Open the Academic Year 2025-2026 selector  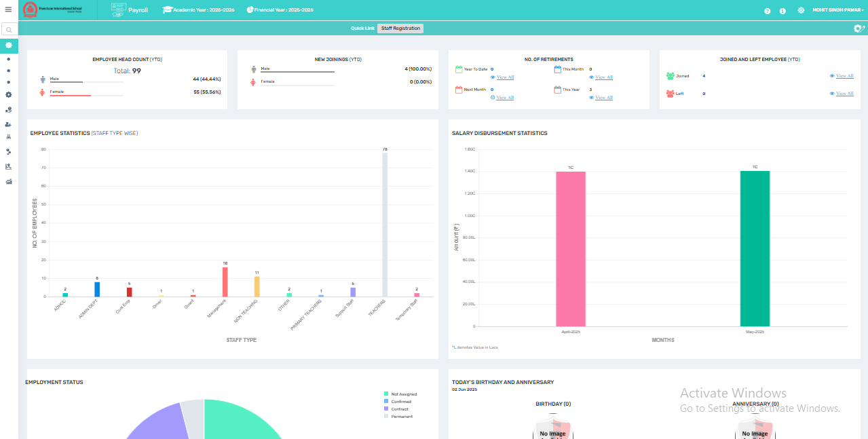click(198, 10)
